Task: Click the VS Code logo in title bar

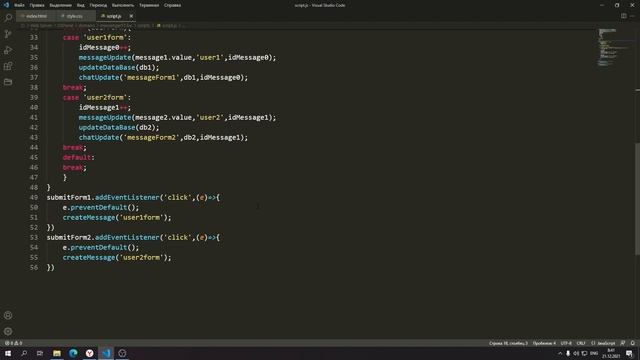Action: [6, 5]
